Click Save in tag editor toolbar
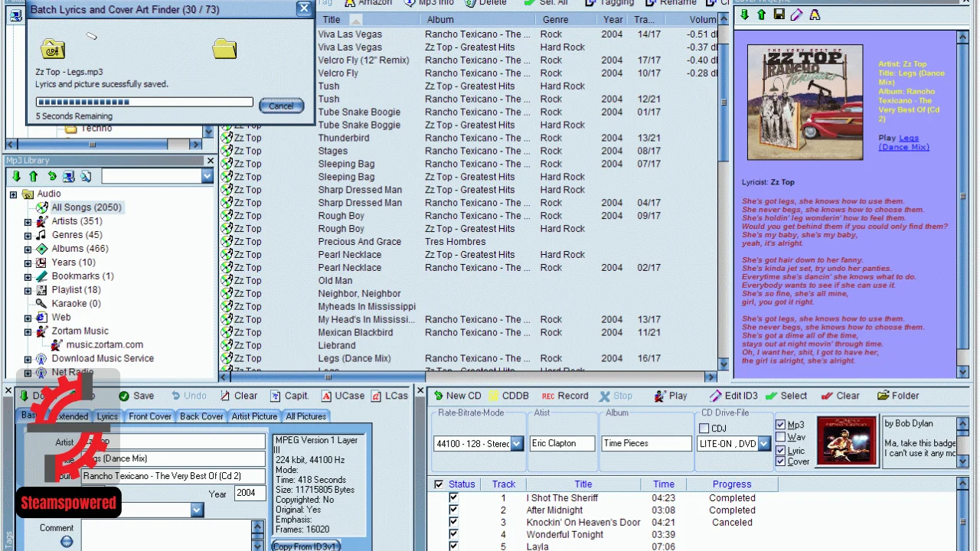 (x=136, y=396)
